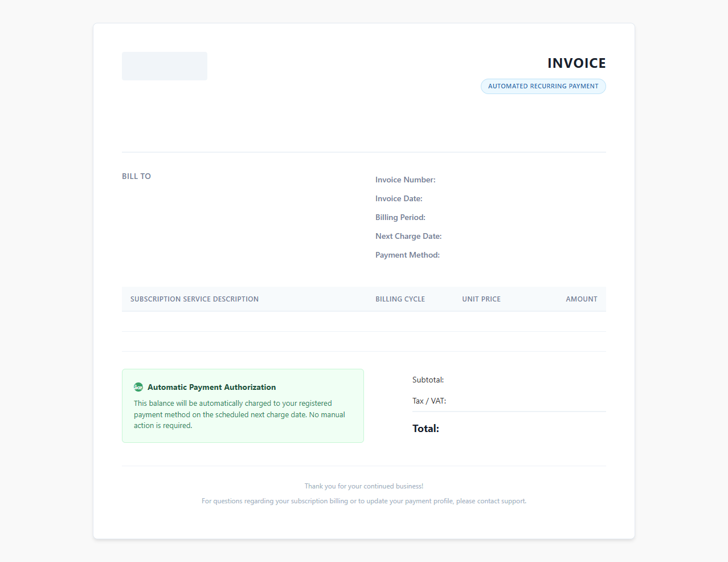Click the Payment Method label
Screen dimensions: 728x562
coord(407,255)
